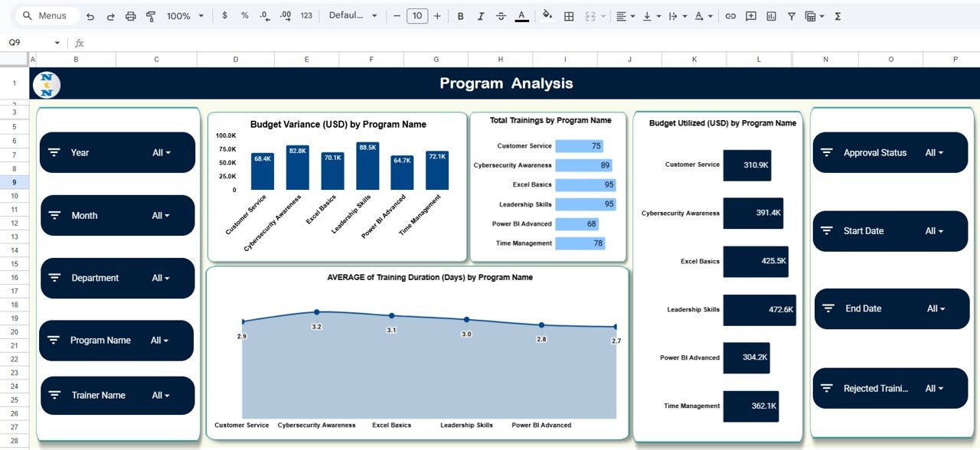
Task: Open the text color picker
Action: (x=521, y=15)
